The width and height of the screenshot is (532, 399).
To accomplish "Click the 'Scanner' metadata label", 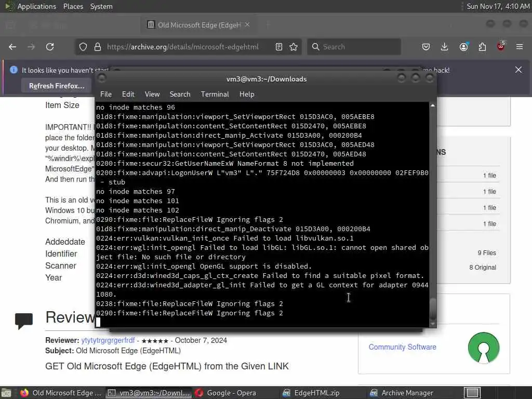I will pyautogui.click(x=61, y=265).
